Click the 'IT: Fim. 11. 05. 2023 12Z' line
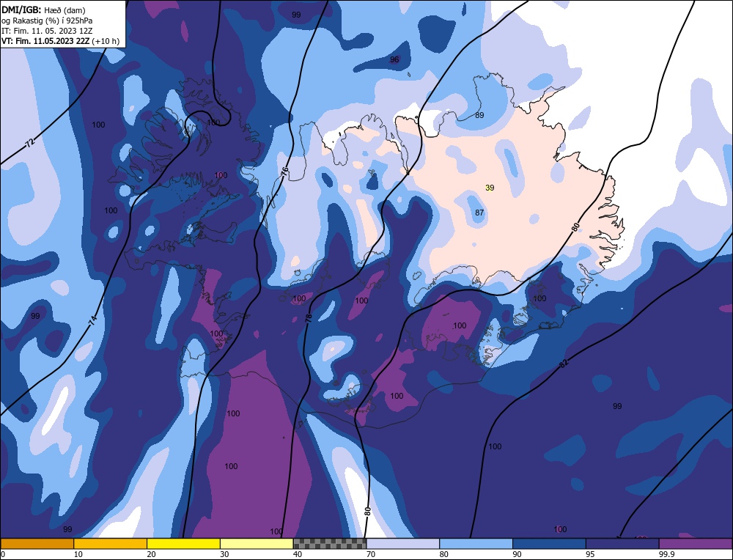The height and width of the screenshot is (560, 733). point(47,31)
